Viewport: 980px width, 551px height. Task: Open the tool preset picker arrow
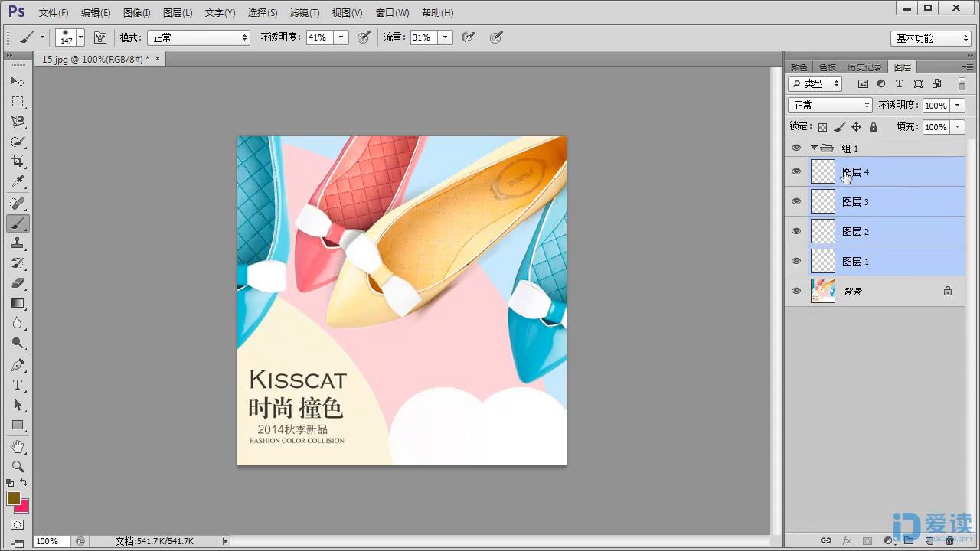click(42, 37)
